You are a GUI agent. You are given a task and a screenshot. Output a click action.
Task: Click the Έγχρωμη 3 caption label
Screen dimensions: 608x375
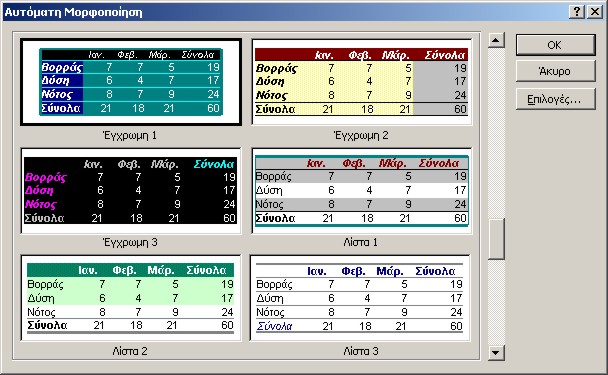[x=130, y=242]
